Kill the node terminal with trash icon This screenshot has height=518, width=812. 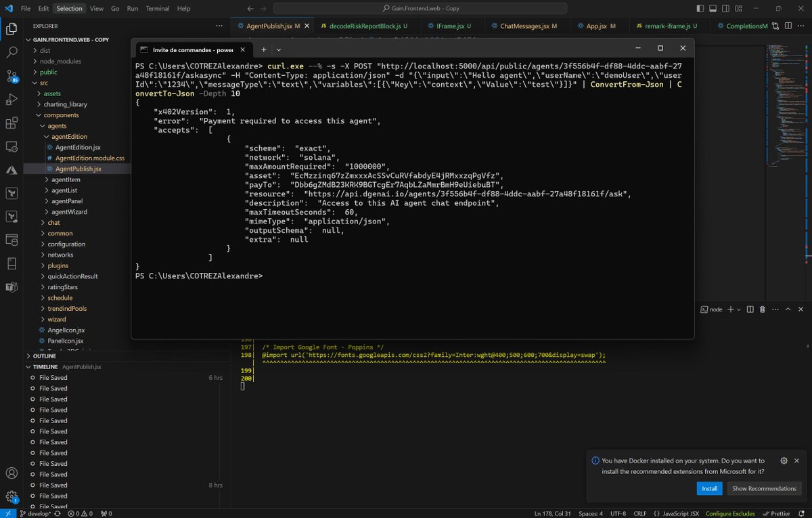coord(763,309)
